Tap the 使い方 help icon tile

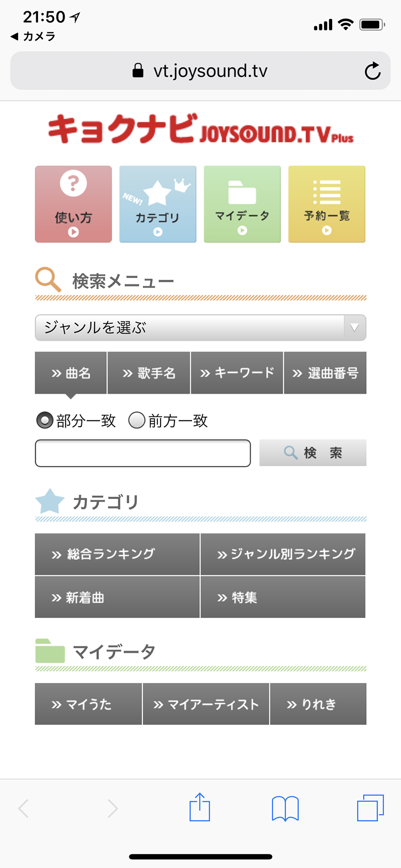[73, 204]
